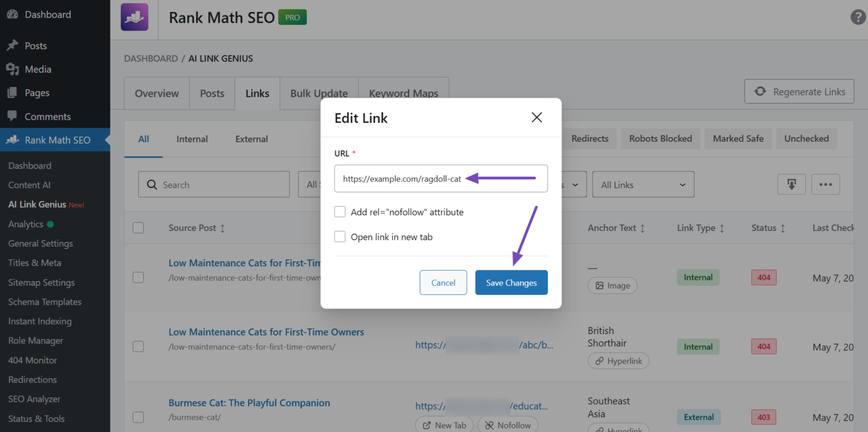Click the New Tab badge
Screen dimensions: 868x432
(445, 425)
